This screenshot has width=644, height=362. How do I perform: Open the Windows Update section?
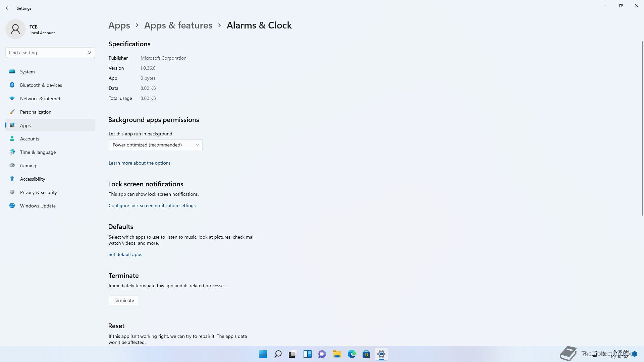pos(50,206)
